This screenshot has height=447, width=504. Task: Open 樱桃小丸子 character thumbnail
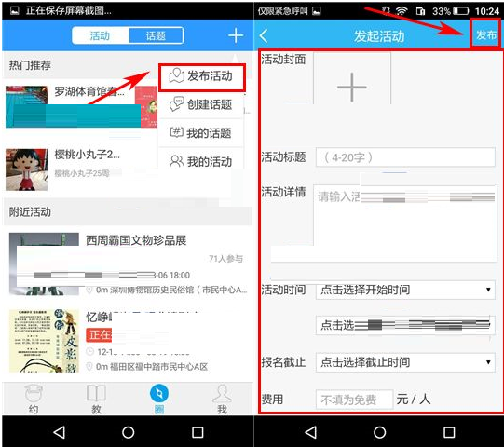27,169
